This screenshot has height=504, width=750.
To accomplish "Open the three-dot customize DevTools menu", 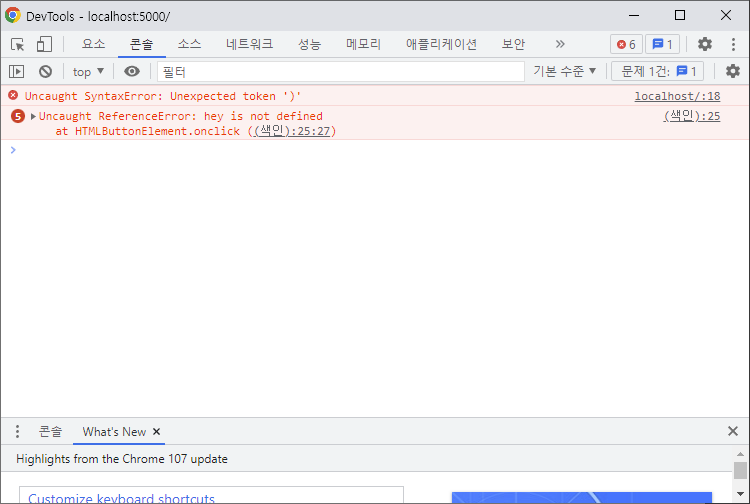I will coord(733,44).
